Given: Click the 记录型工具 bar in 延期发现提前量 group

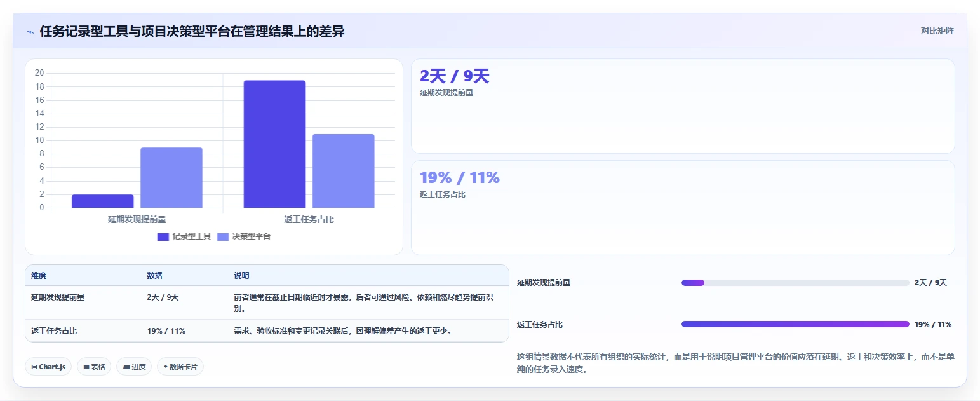Looking at the screenshot, I should [103, 201].
